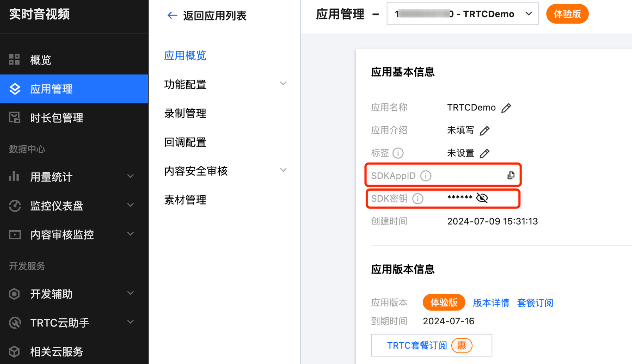Reveal the SDK密钥 with the eye icon
Viewport: 632px width, 364px height.
(482, 198)
